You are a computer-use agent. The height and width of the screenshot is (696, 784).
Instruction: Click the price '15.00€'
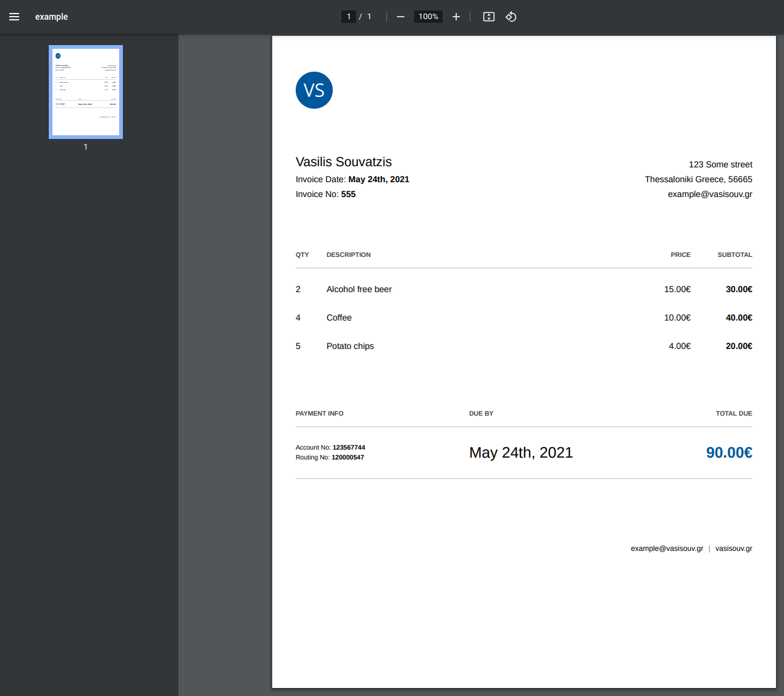pyautogui.click(x=677, y=289)
